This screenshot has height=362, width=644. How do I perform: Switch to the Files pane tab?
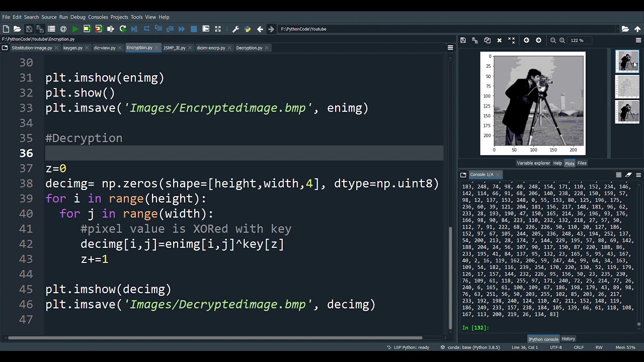click(x=582, y=163)
